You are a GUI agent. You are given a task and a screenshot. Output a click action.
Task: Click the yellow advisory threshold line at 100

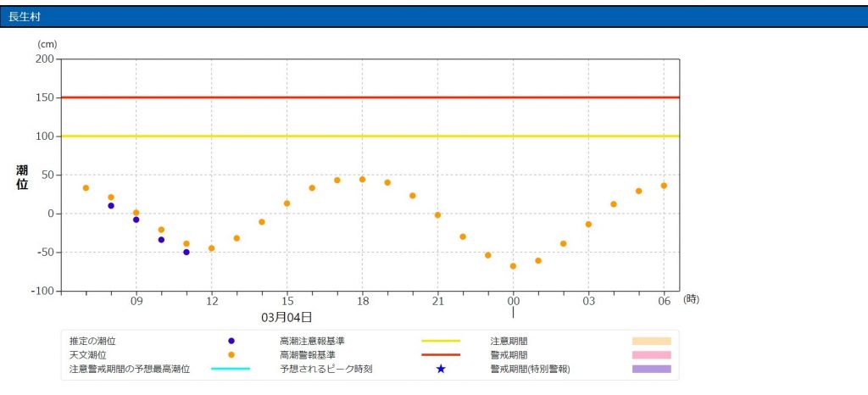[x=370, y=136]
